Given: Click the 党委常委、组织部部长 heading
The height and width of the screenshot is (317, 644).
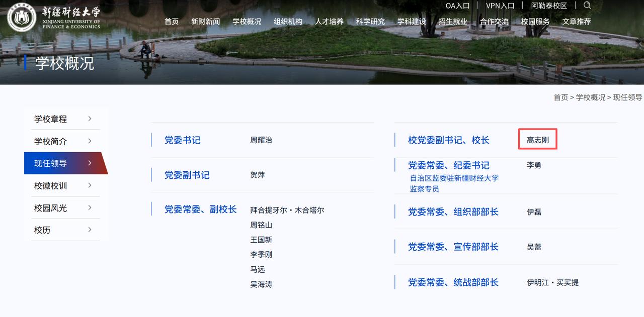Looking at the screenshot, I should pos(453,212).
